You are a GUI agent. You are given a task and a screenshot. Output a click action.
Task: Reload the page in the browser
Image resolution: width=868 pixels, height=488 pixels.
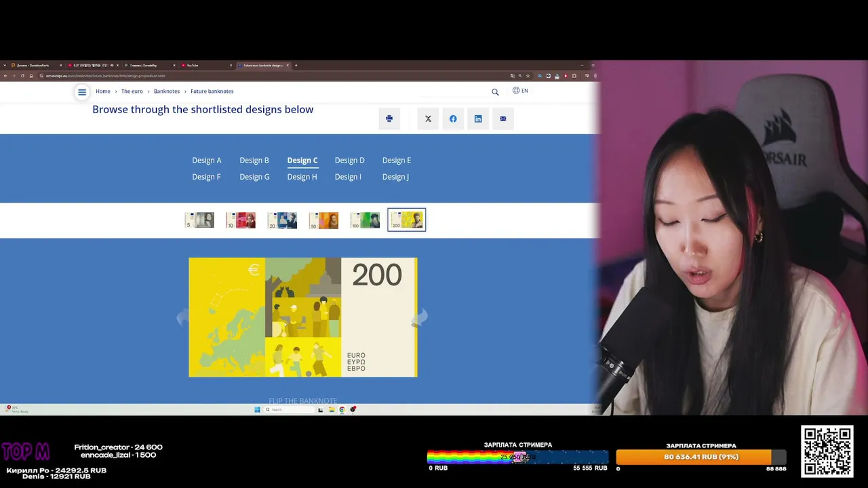[x=22, y=75]
